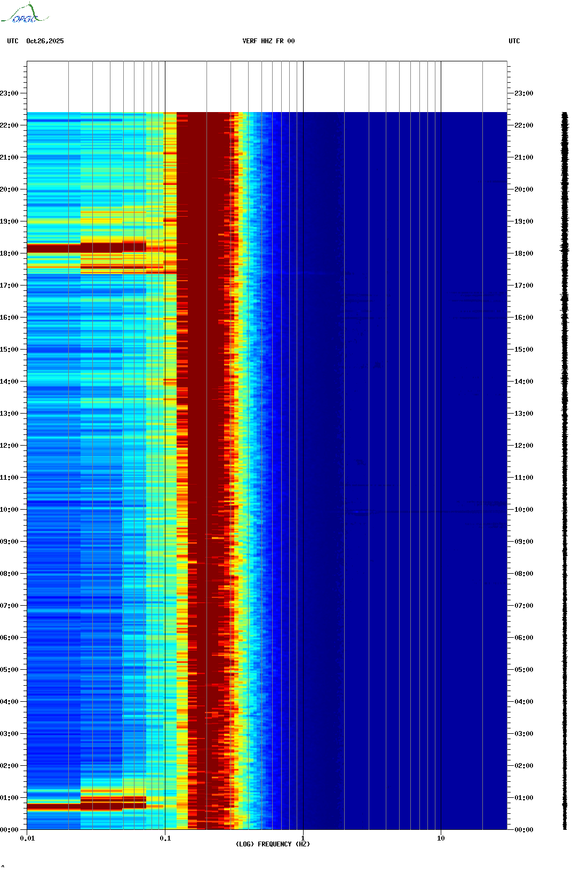The image size is (588, 872).
Task: Click the 22:00 label on the right axis
Action: pos(524,125)
